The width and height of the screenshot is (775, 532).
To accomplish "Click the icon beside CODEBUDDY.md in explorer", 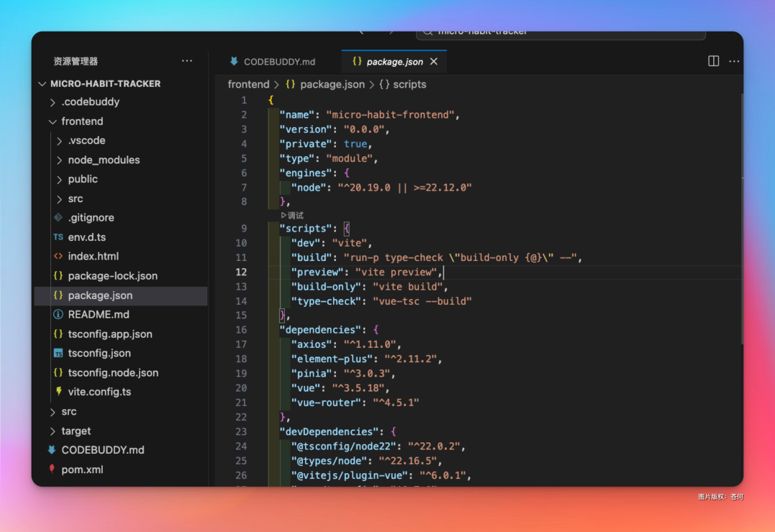I will coord(52,450).
